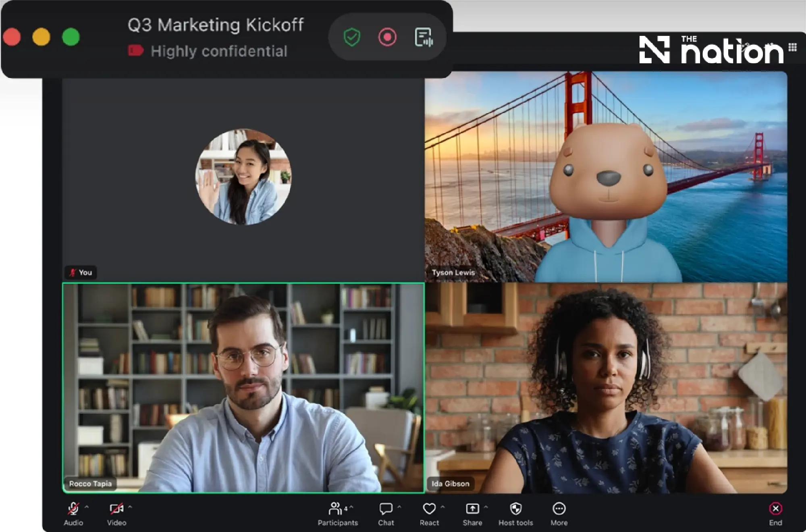Open the live transcript notes icon
The width and height of the screenshot is (806, 532).
coord(424,37)
